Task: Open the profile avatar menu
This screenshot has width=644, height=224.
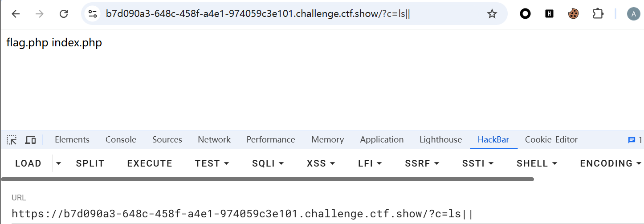Action: point(633,14)
